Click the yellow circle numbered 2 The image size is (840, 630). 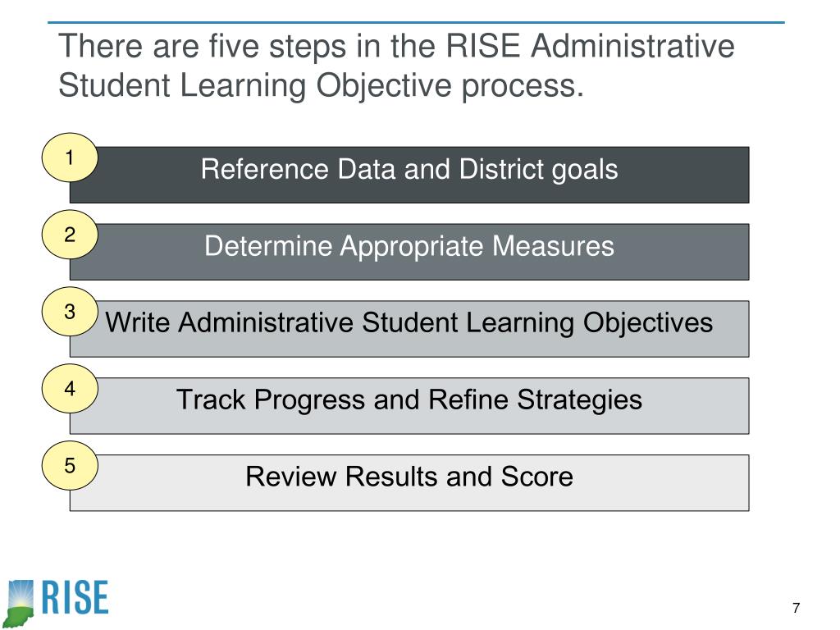tap(70, 235)
